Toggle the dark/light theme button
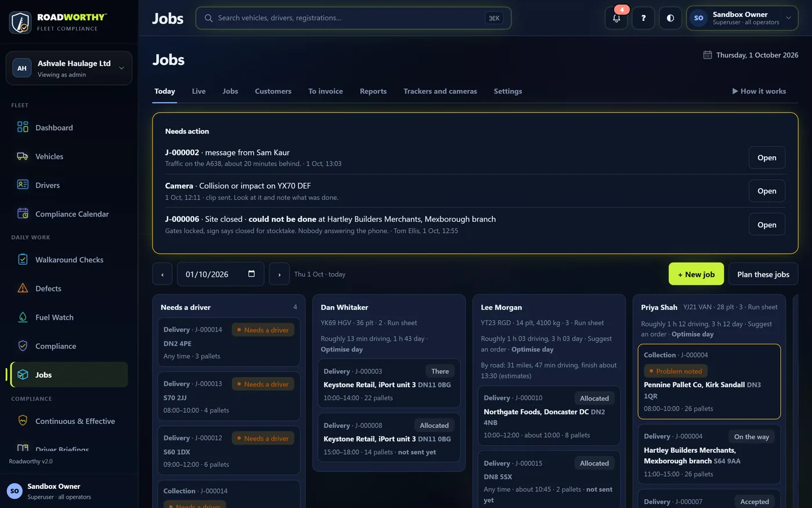Screen dimensions: 812x508 pyautogui.click(x=670, y=18)
